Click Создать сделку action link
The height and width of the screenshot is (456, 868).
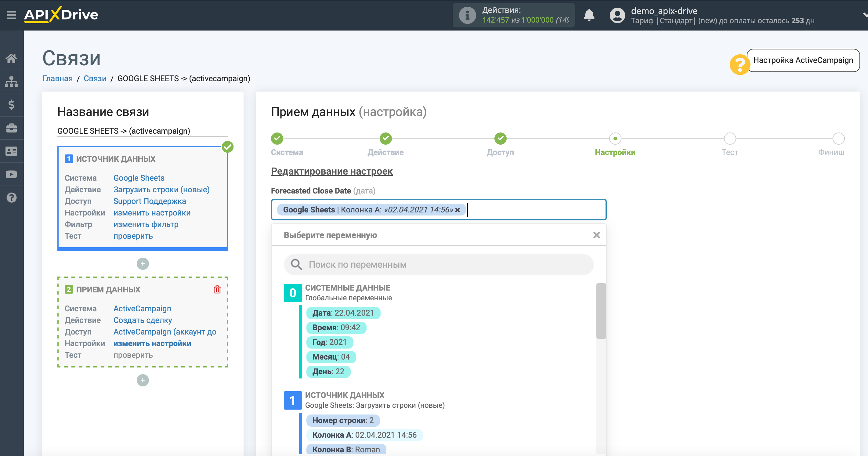click(x=143, y=320)
